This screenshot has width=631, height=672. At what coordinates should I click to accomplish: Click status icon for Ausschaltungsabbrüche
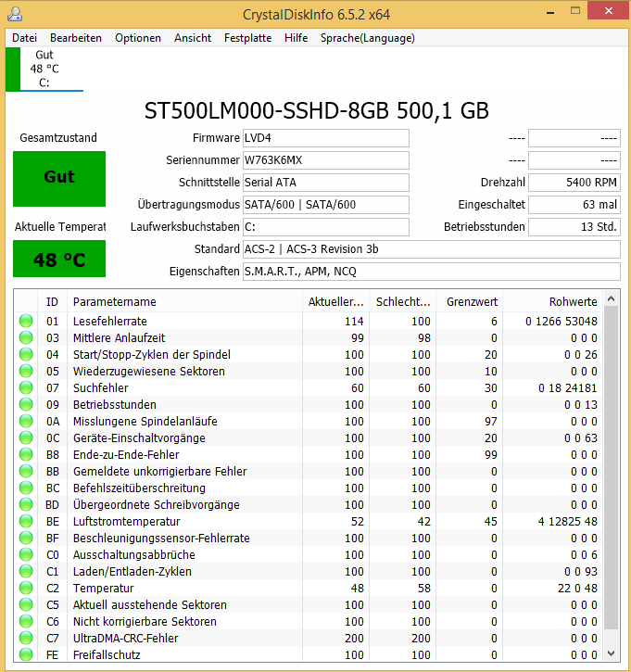click(x=26, y=555)
